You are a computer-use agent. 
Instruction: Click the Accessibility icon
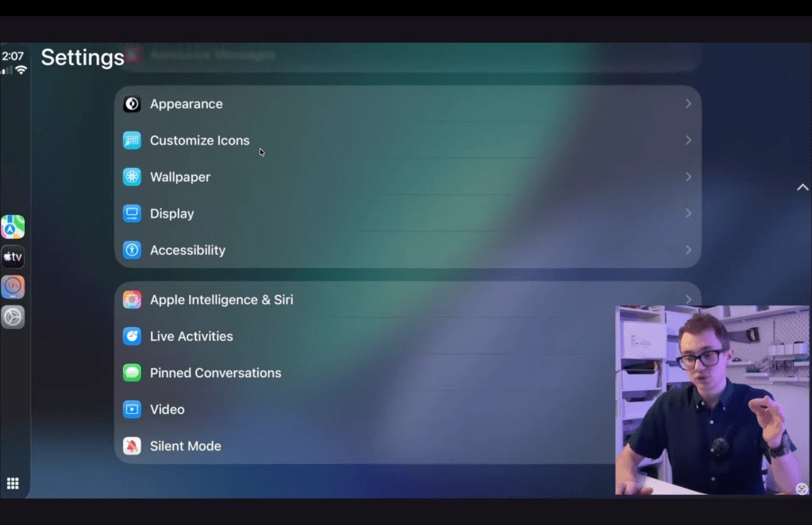[132, 250]
